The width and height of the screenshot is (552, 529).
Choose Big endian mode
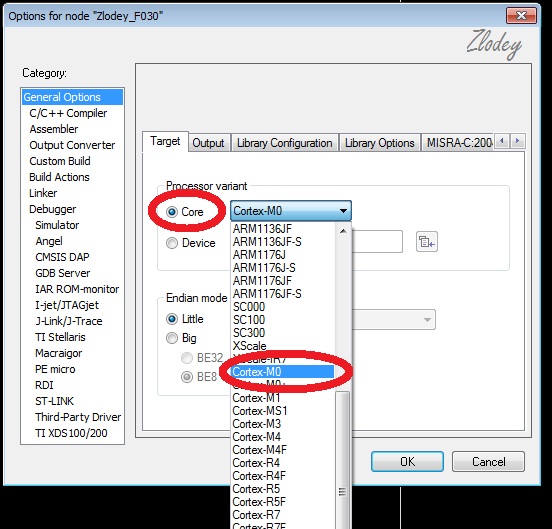172,338
